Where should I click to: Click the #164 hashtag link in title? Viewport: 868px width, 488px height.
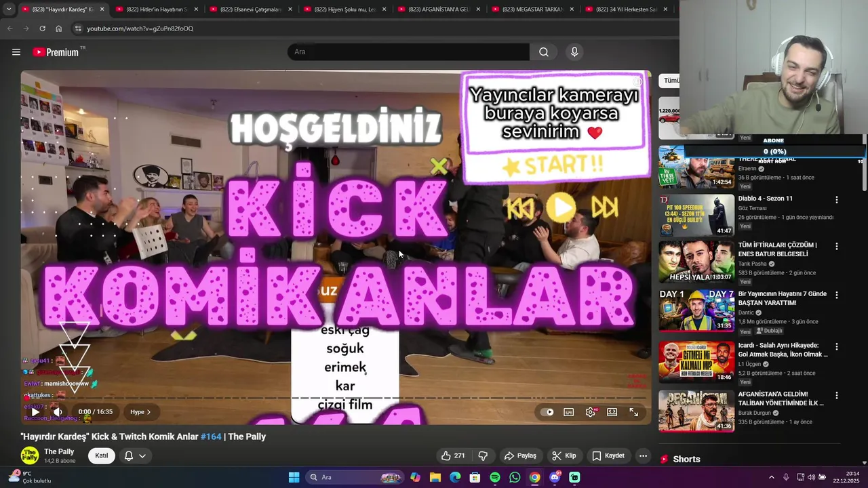point(211,436)
